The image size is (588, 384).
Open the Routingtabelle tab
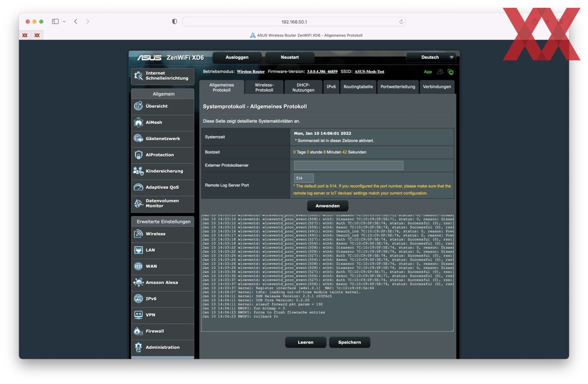coord(358,87)
